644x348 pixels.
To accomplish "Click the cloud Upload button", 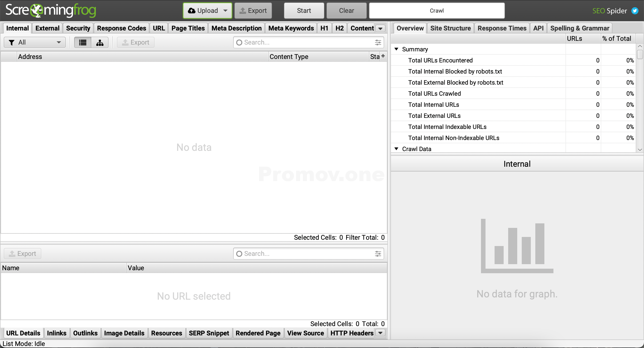I will [x=203, y=11].
